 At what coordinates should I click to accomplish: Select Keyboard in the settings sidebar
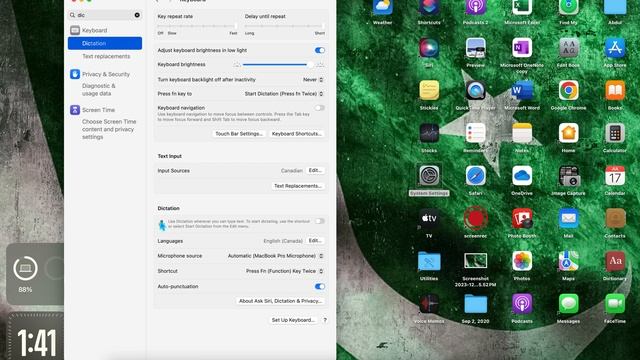tap(94, 30)
